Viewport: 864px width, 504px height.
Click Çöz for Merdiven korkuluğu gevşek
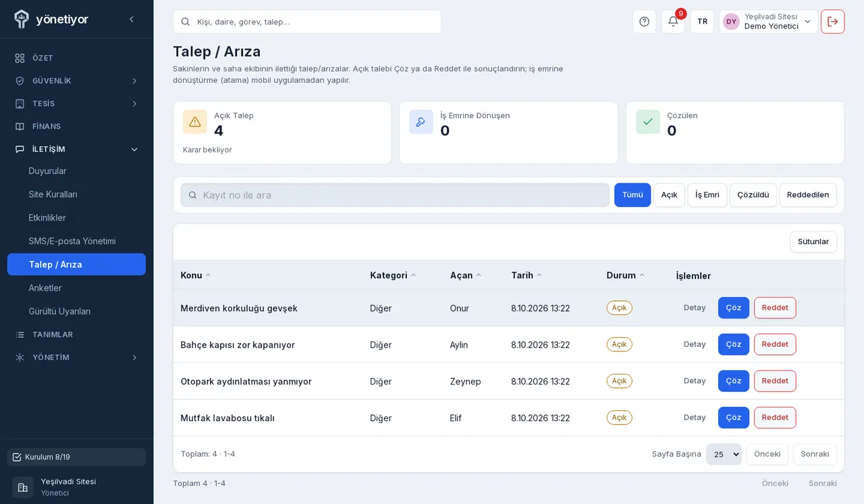[734, 308]
